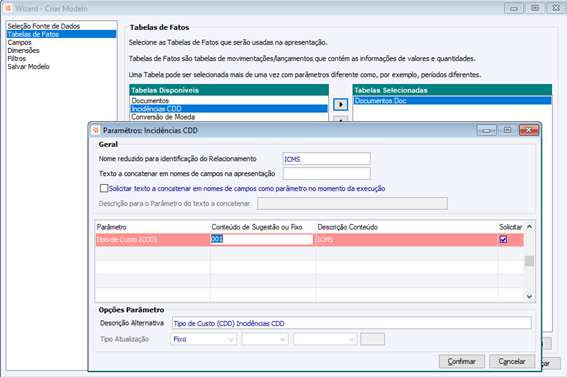Viewport: 567px width, 377px height.
Task: Select Seleção Fonte de Dados step
Action: click(x=44, y=26)
